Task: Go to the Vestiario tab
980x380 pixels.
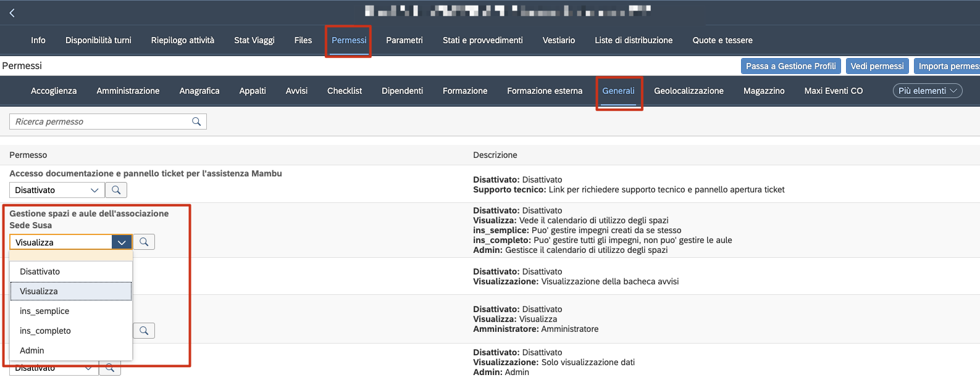Action: [x=559, y=40]
